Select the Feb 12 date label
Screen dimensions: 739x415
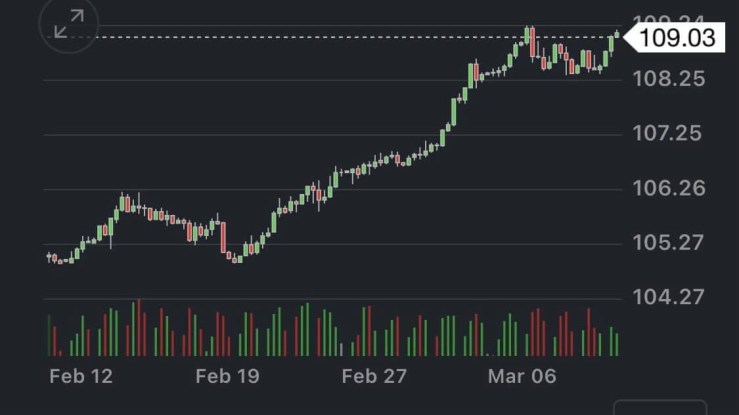(82, 376)
